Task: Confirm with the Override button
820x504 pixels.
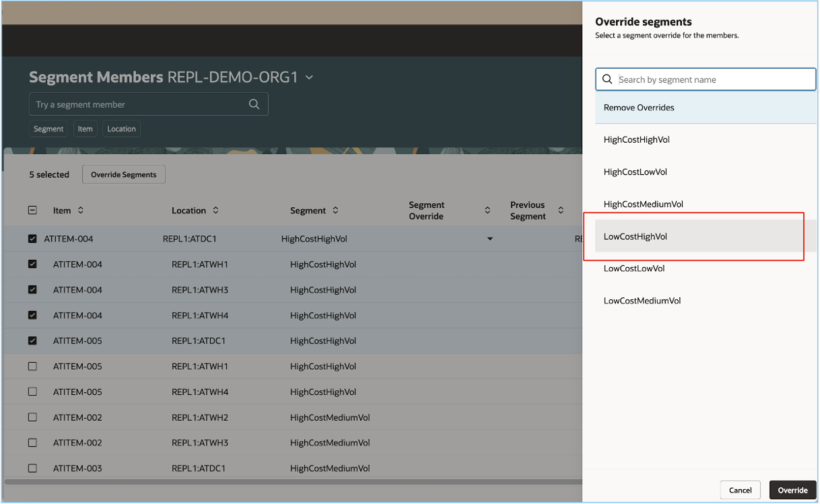Action: (793, 490)
